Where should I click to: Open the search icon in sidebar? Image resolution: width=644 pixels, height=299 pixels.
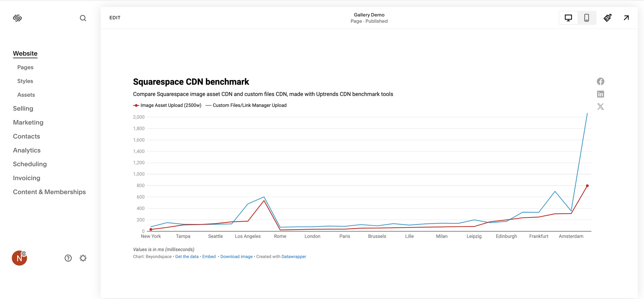(83, 18)
